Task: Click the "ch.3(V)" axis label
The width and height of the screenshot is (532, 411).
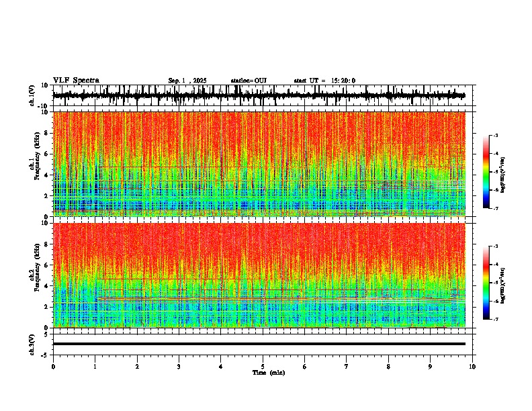Action: point(32,345)
